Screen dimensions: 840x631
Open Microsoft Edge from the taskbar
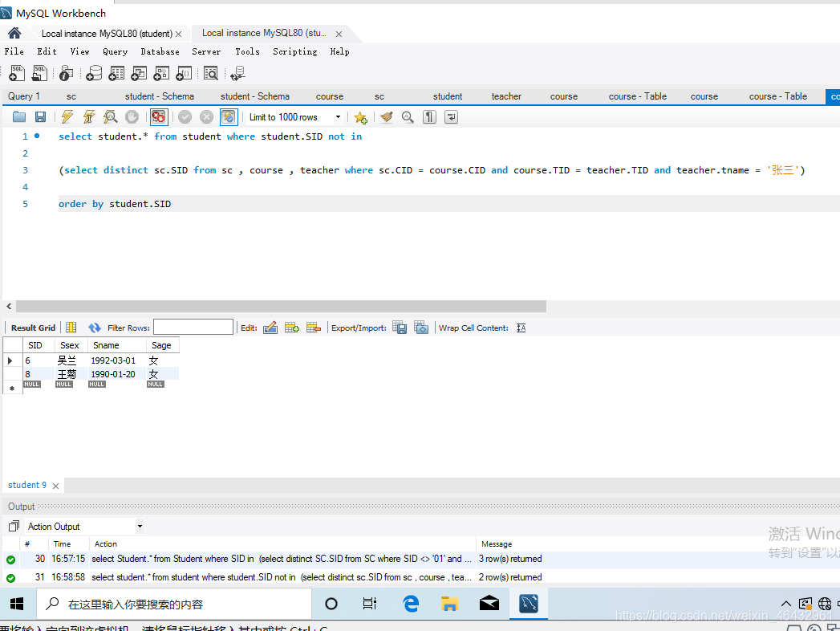[411, 605]
